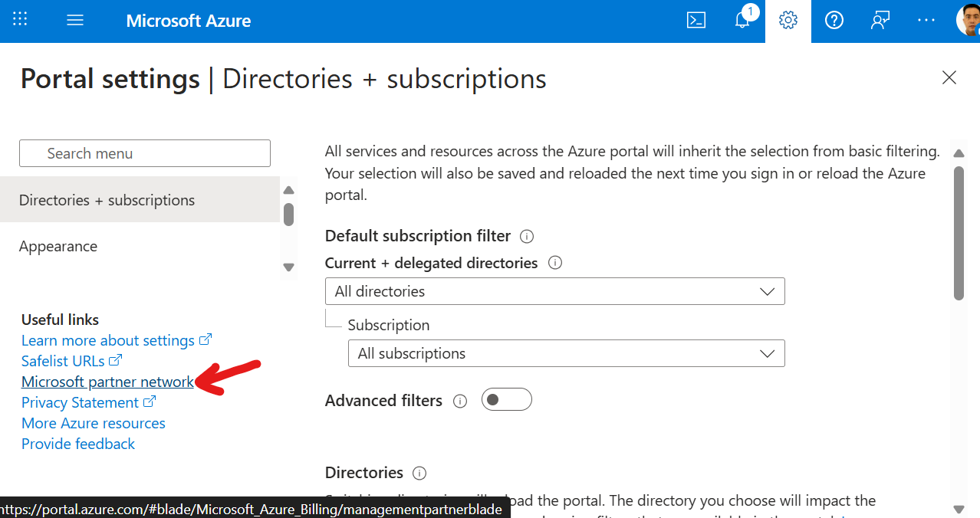Open the help question mark menu
Screen dimensions: 980x518
click(834, 21)
